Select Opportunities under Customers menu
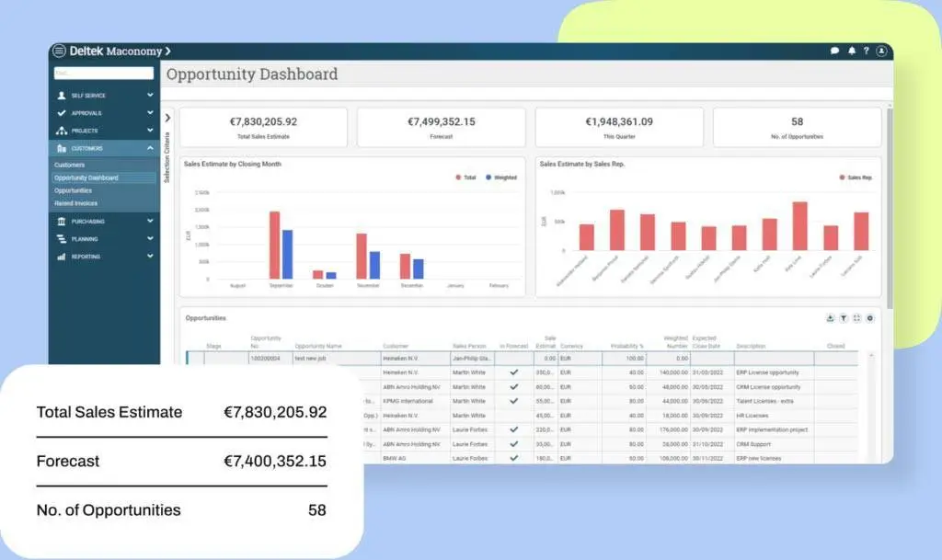Screen dimensions: 942x560 coord(73,191)
